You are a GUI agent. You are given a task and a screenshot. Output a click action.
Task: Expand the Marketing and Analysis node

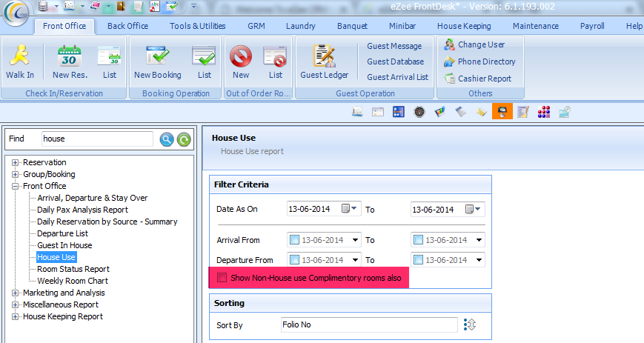[16, 293]
